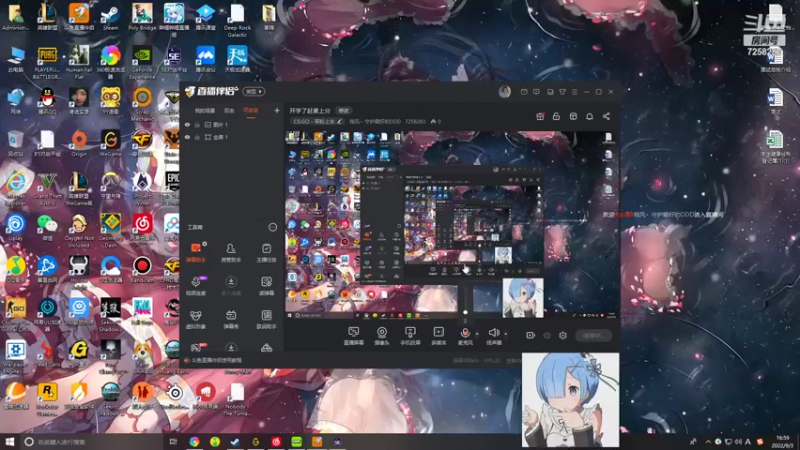
Task: Expand speaker options arrow
Action: 506,334
